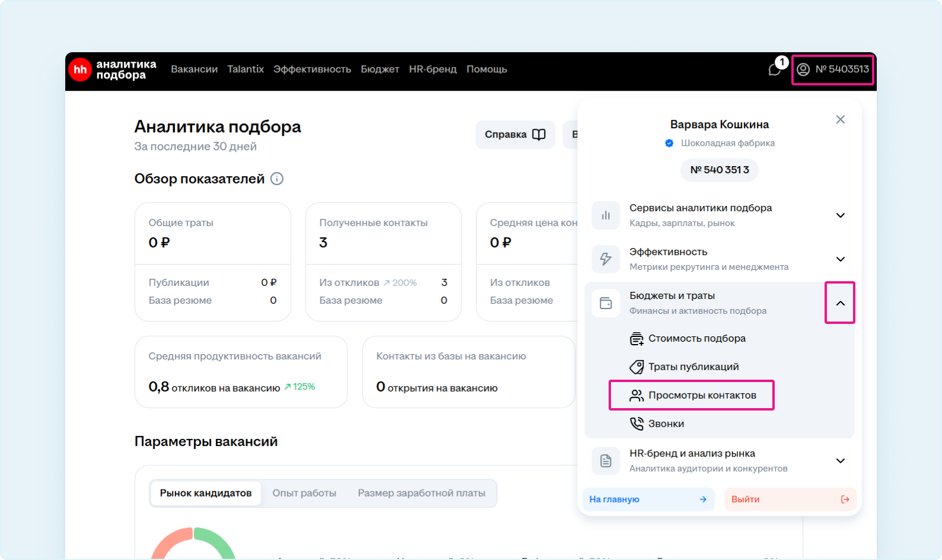Expand Сервисы аналитики подбора section chevron
Viewport: 942px width, 560px height.
click(x=840, y=215)
